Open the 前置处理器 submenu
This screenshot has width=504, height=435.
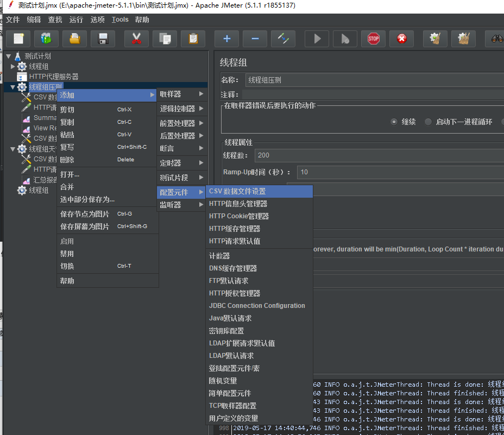(x=181, y=123)
